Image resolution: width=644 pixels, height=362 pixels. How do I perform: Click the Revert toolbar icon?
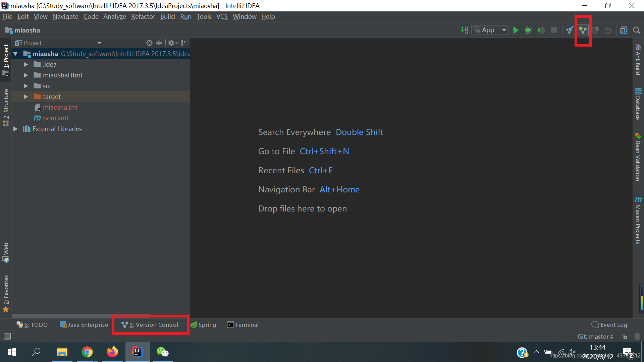[608, 30]
